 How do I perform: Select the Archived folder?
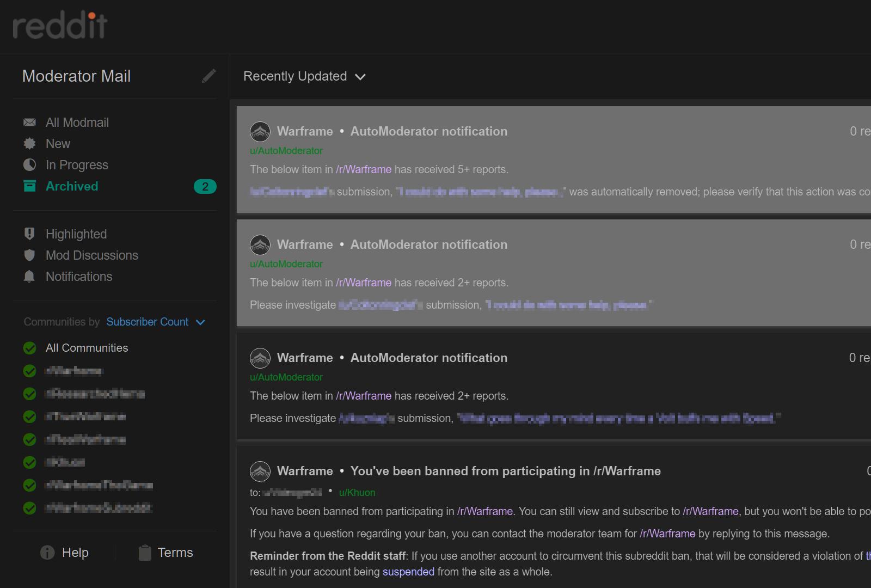click(x=72, y=186)
